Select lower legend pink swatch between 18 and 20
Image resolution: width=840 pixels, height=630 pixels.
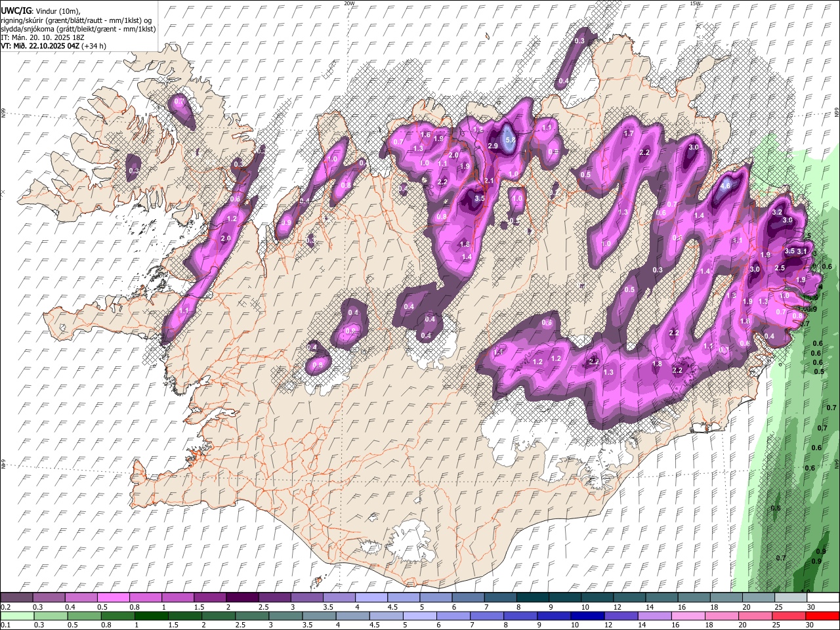[x=723, y=616]
